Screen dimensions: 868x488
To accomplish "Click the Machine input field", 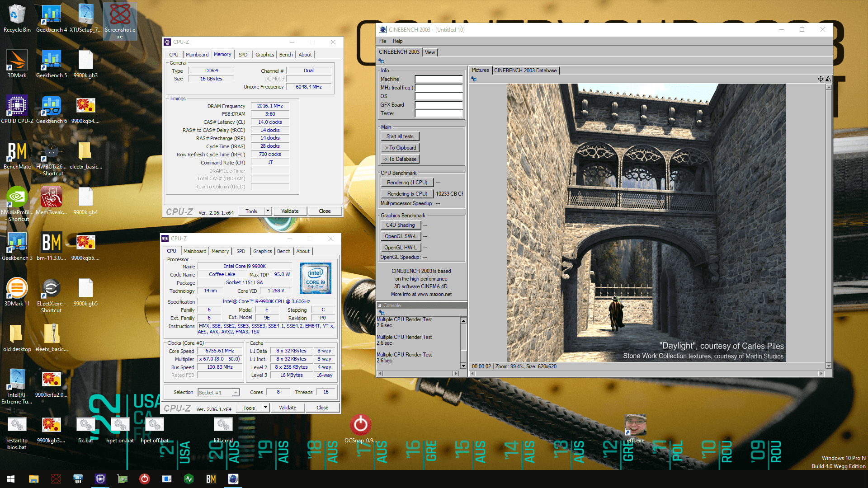I will point(439,79).
